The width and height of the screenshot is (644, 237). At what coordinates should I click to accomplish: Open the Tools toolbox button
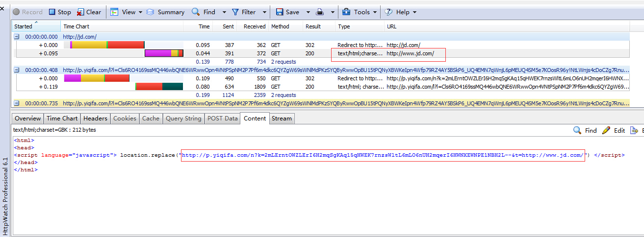[356, 12]
